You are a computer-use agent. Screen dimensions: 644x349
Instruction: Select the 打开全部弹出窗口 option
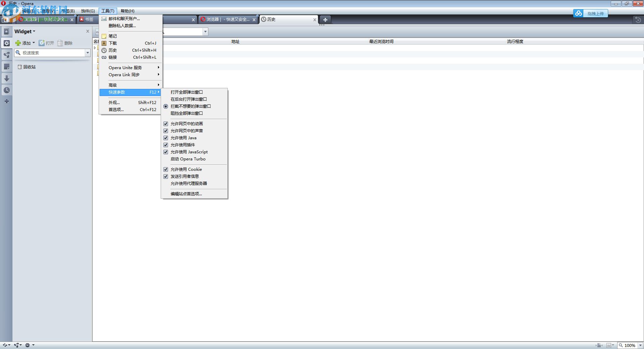[x=186, y=92]
